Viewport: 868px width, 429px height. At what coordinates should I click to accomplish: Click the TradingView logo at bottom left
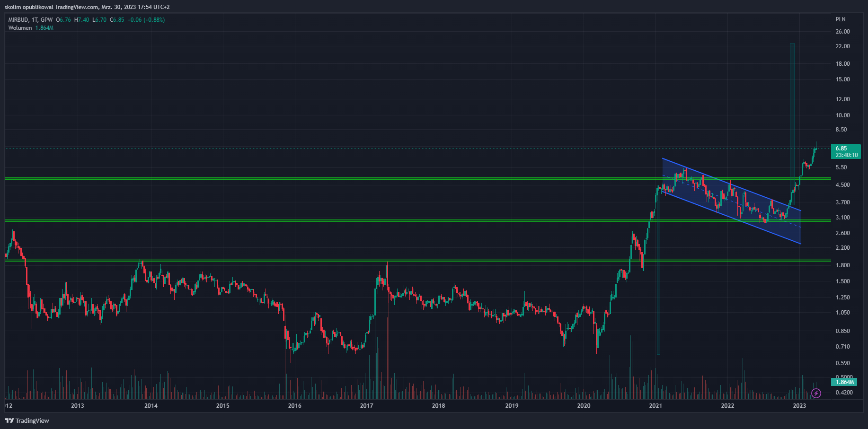[x=27, y=420]
